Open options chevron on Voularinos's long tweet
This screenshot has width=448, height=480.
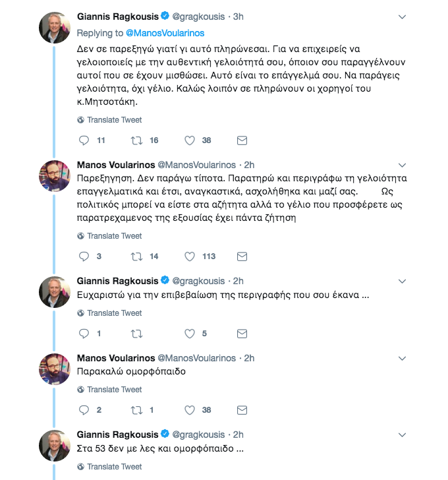[x=402, y=165]
